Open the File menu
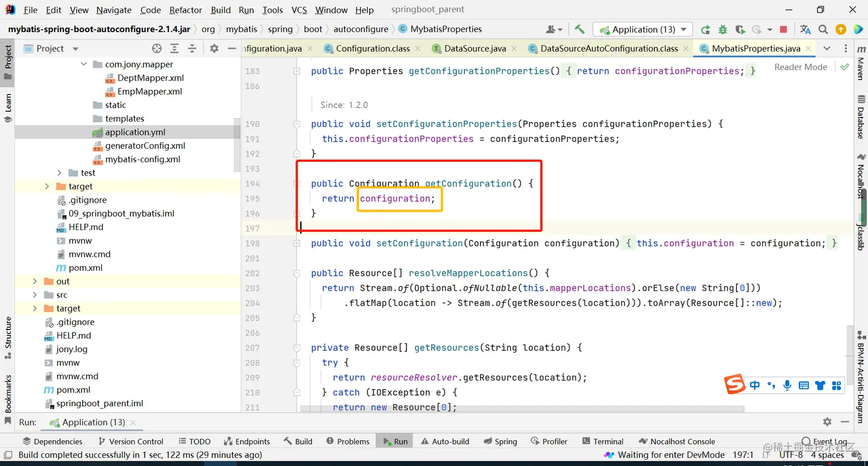This screenshot has width=868, height=466. (30, 10)
